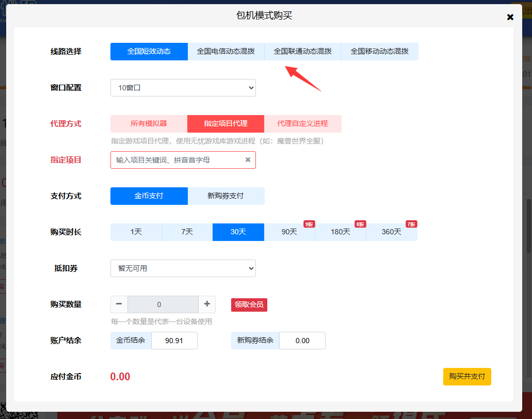Click the 购买并支付 button
Image resolution: width=532 pixels, height=419 pixels.
(467, 377)
